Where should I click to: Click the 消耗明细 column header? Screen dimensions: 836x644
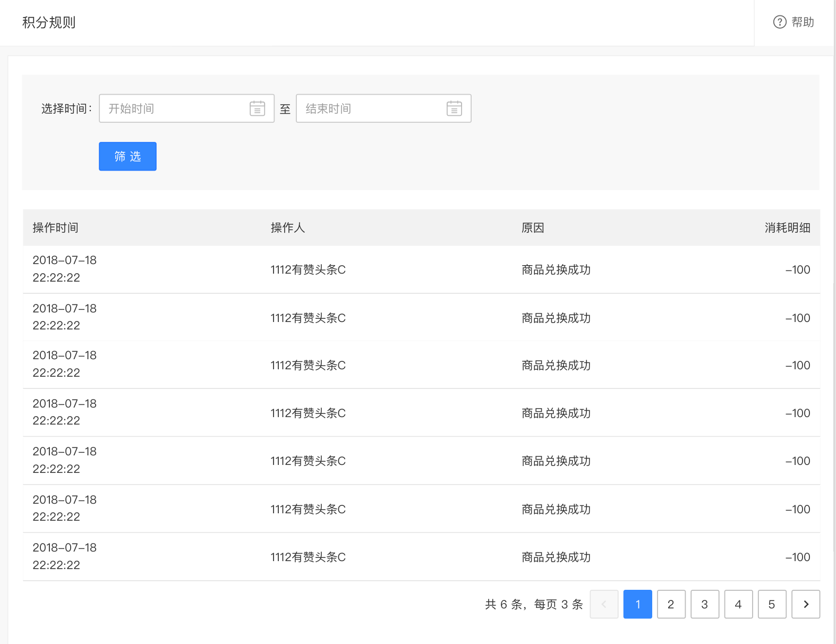tap(787, 227)
